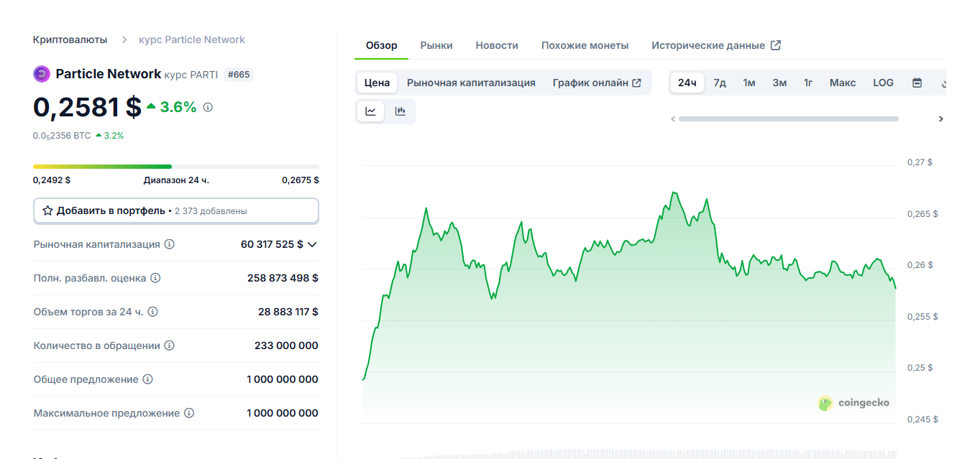
Task: Set chart range to 24ч
Action: [x=687, y=83]
